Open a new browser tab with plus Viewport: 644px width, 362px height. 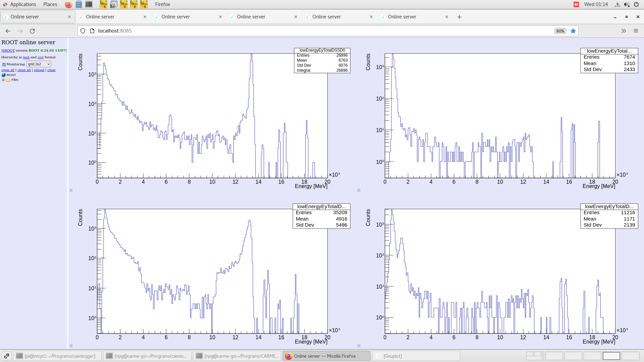459,17
